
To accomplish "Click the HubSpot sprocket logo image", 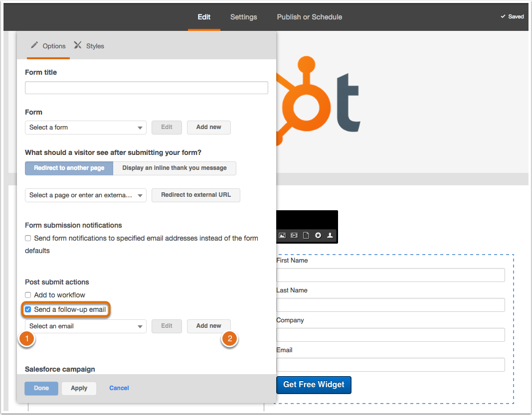I will [318, 100].
